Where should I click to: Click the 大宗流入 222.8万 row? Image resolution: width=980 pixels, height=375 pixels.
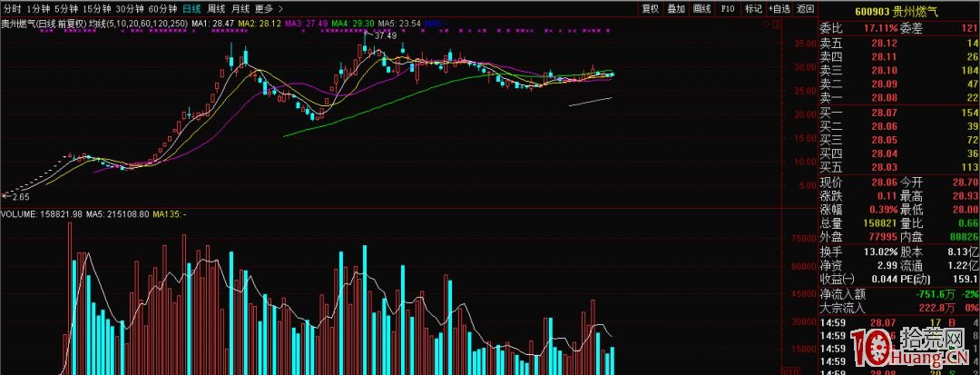898,308
